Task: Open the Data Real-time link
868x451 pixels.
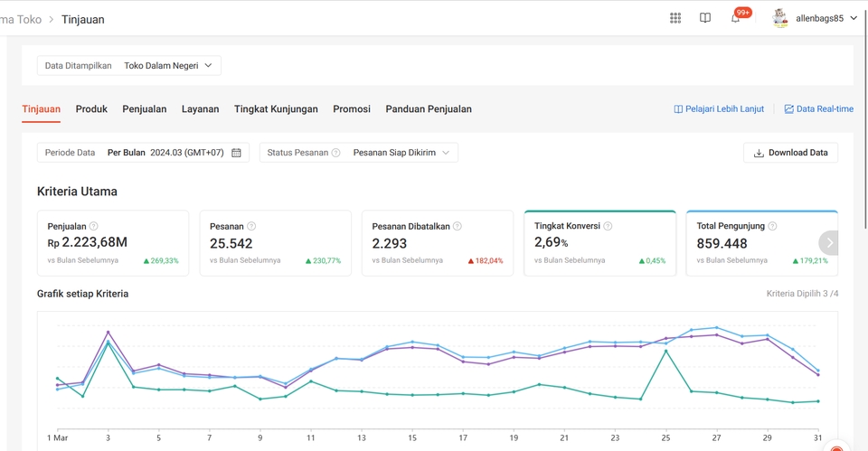Action: pyautogui.click(x=819, y=109)
